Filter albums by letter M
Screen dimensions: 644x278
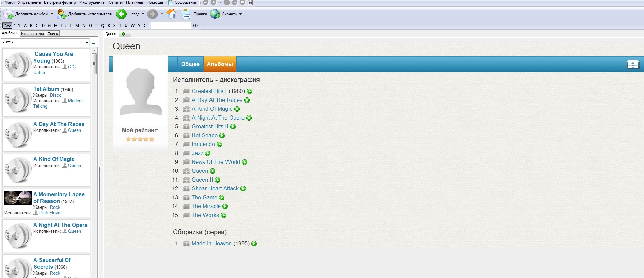tap(77, 26)
